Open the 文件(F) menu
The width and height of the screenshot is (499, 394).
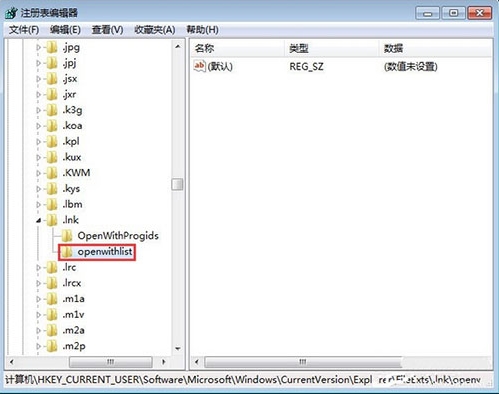point(24,30)
